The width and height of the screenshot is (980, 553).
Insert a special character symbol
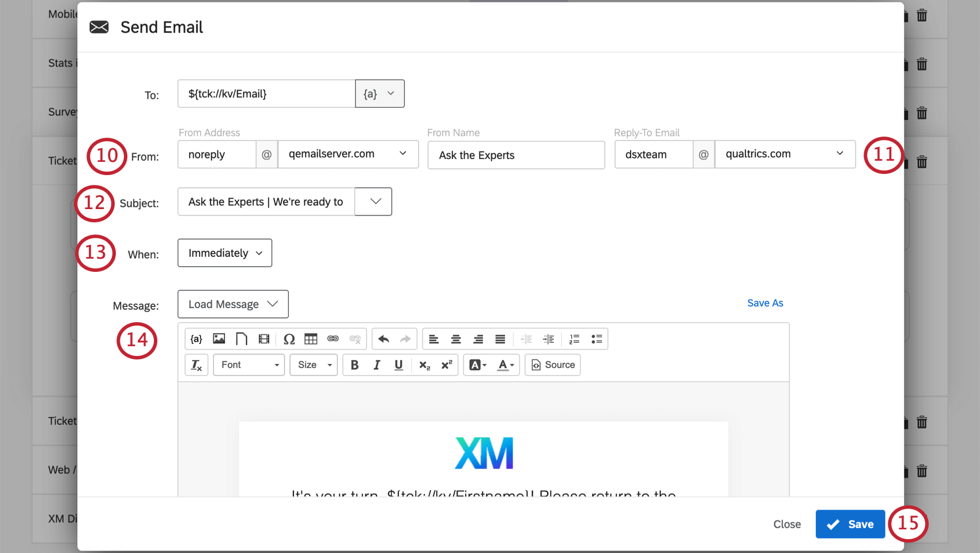coord(289,339)
